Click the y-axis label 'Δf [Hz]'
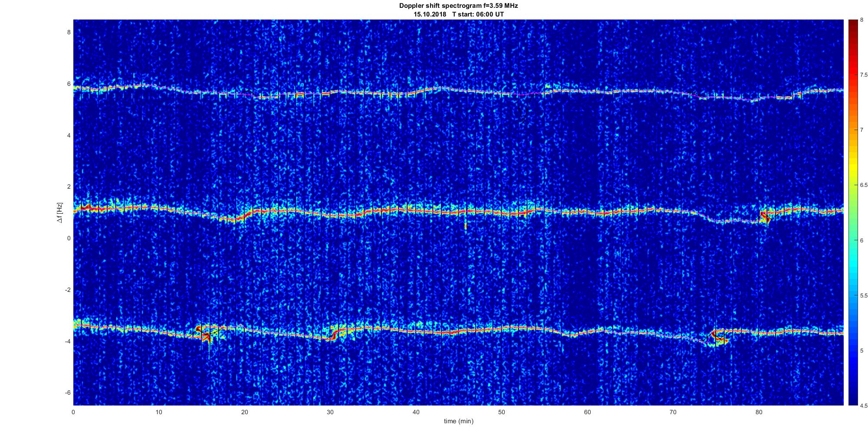Image resolution: width=868 pixels, height=435 pixels. (59, 213)
